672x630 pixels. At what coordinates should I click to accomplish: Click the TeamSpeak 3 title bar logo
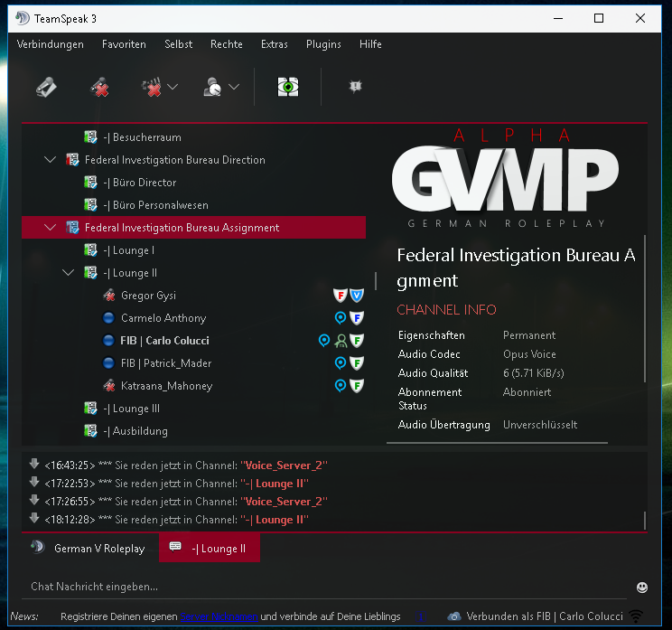(23, 18)
